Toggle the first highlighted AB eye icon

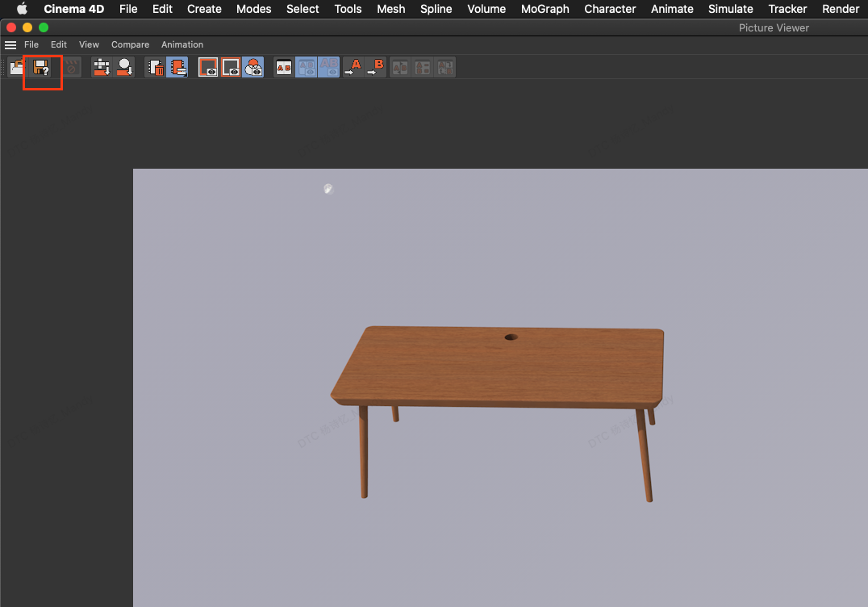[306, 67]
